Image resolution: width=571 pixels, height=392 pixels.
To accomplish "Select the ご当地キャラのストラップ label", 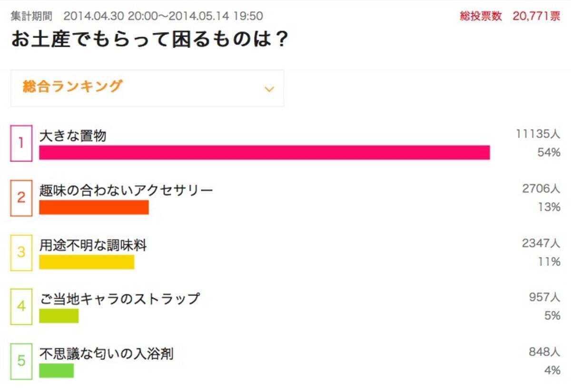I will coord(119,299).
